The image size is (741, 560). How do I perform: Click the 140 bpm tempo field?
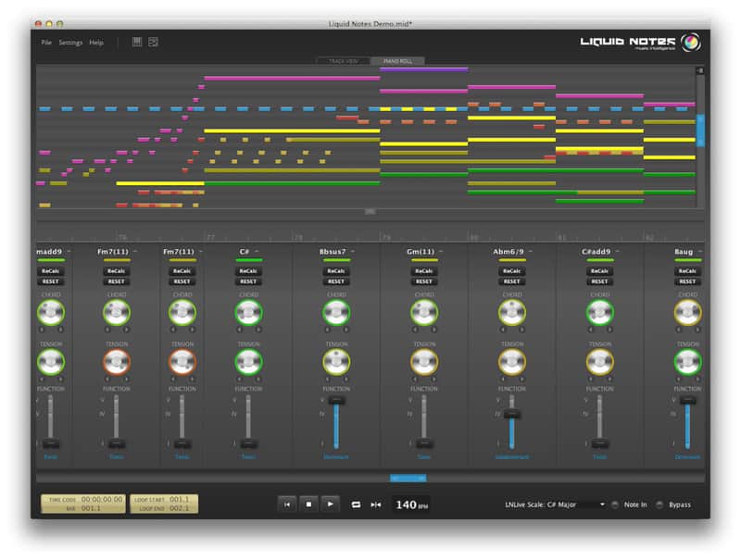411,504
